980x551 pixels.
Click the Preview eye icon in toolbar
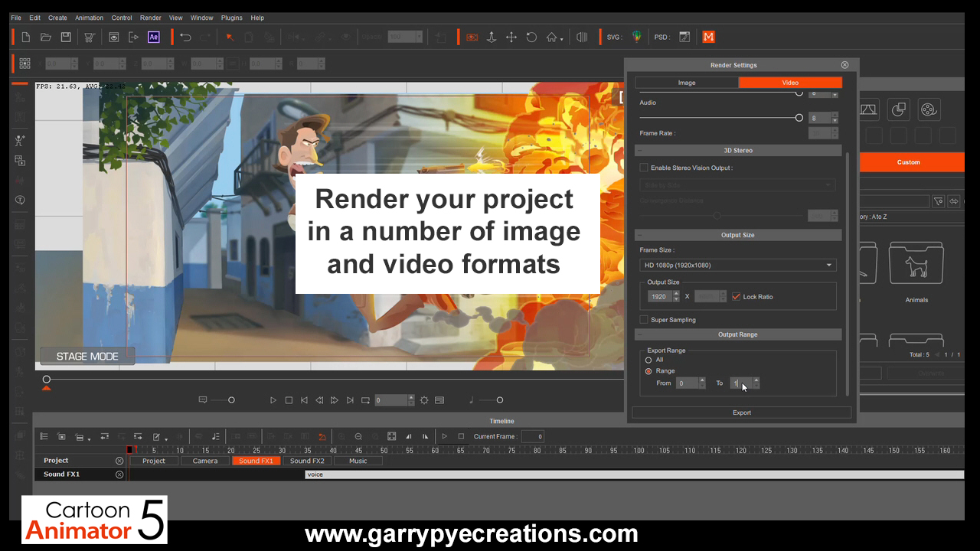pyautogui.click(x=113, y=37)
